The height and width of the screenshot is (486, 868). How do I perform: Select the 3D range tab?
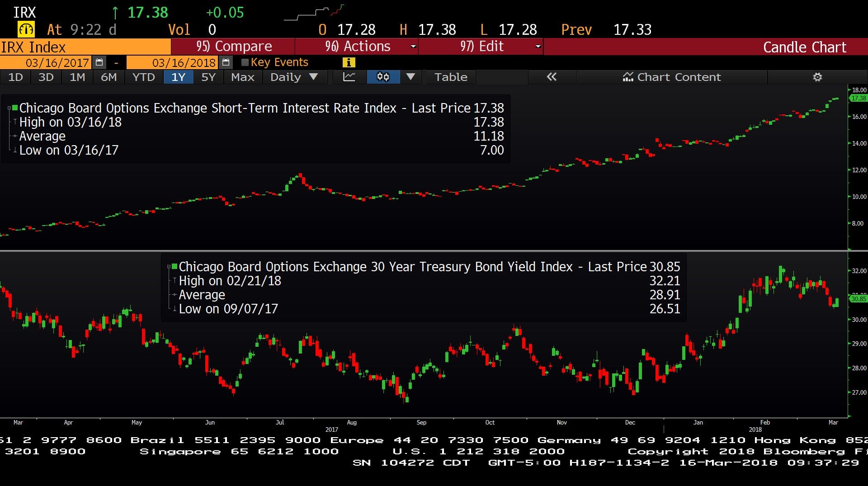click(x=46, y=77)
